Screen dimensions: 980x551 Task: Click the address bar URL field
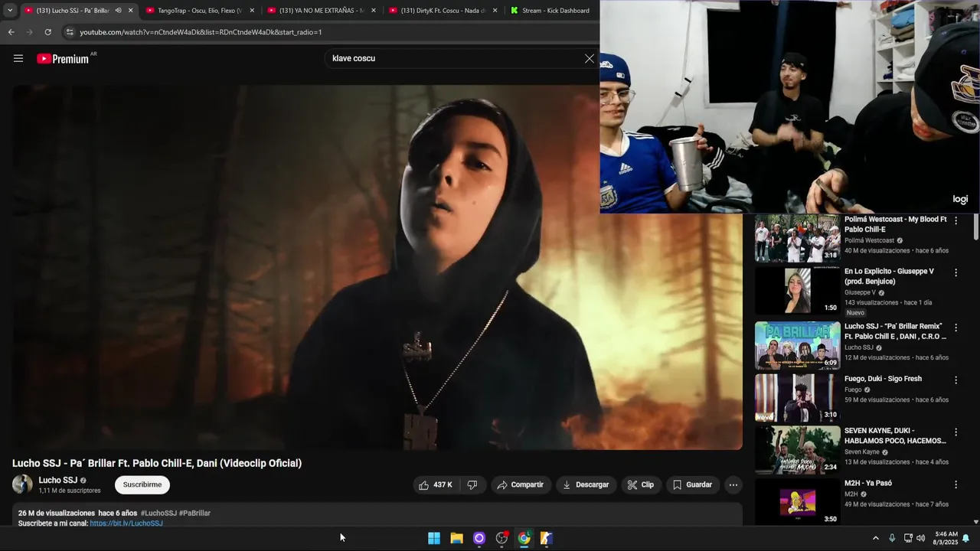coord(329,32)
